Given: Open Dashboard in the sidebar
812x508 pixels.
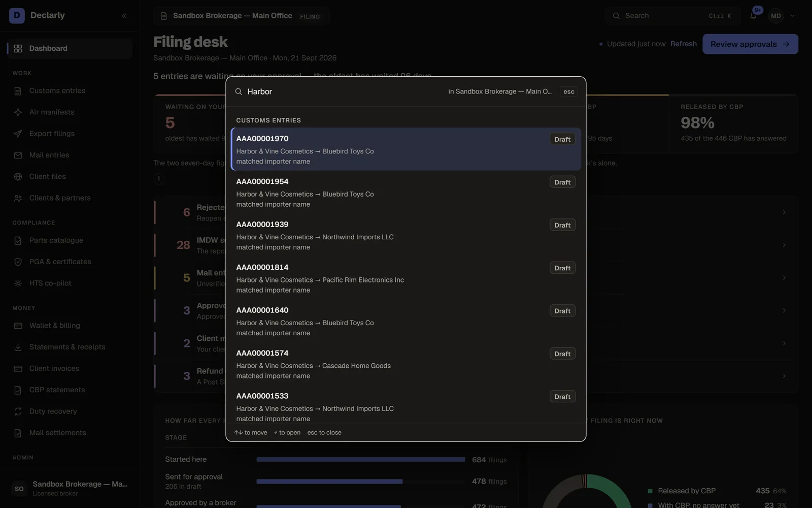Looking at the screenshot, I should click(x=70, y=48).
